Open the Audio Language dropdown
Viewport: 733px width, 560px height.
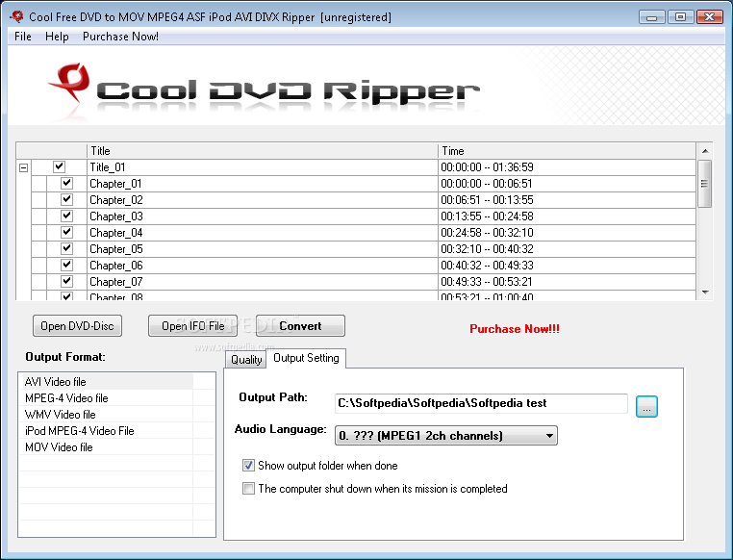(446, 436)
